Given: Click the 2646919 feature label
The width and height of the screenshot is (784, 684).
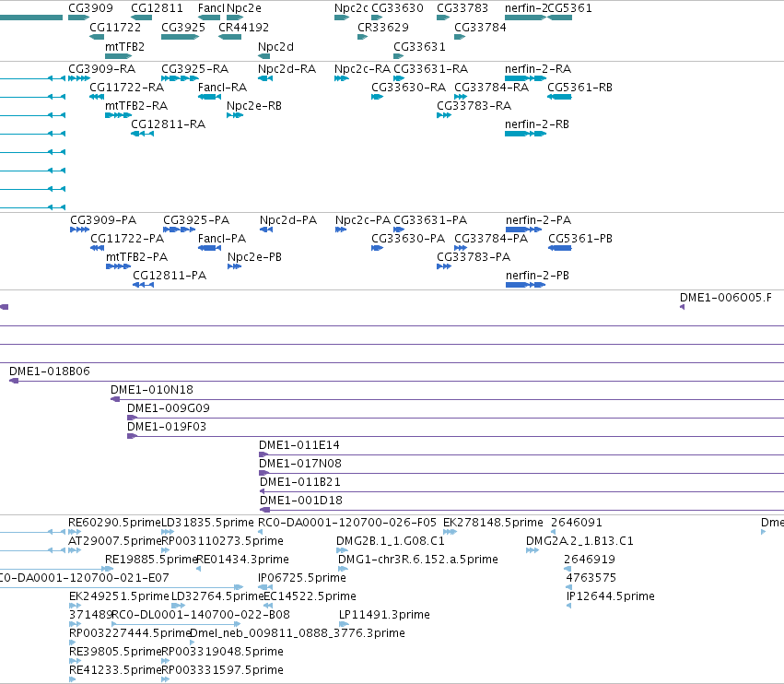Looking at the screenshot, I should click(590, 560).
